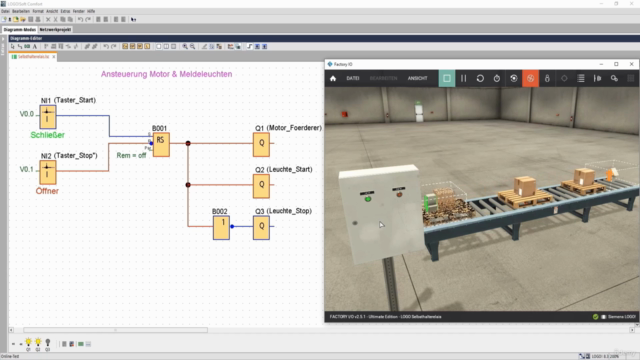Reset the Factory IO scene
This screenshot has height=360, width=640.
(480, 78)
